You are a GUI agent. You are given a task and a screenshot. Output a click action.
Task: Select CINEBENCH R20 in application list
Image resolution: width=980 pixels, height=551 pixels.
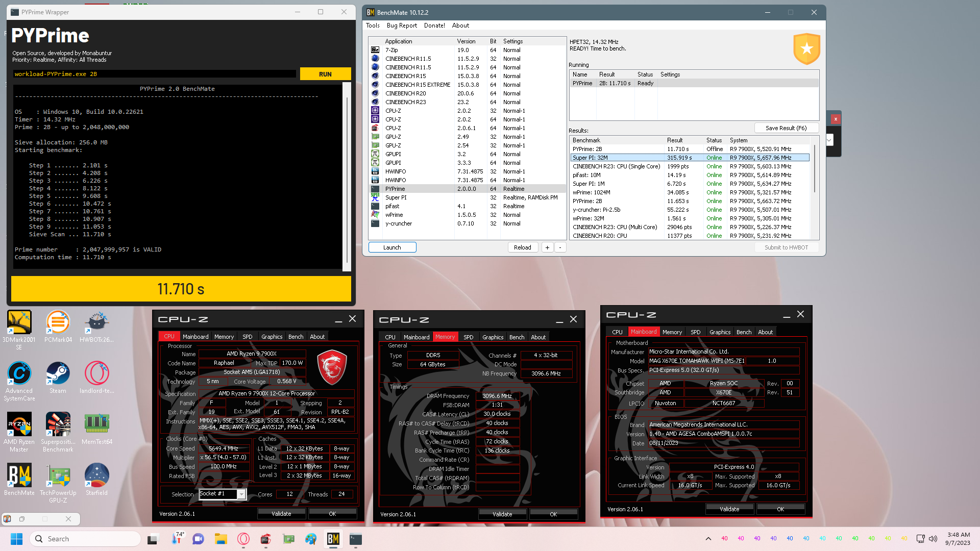point(467,93)
